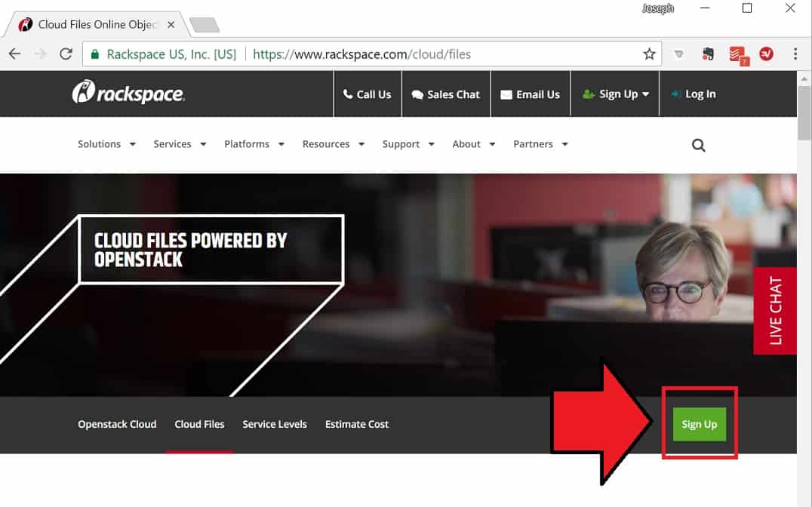The height and width of the screenshot is (507, 812).
Task: Click the Joseph profile name button
Action: tap(658, 8)
